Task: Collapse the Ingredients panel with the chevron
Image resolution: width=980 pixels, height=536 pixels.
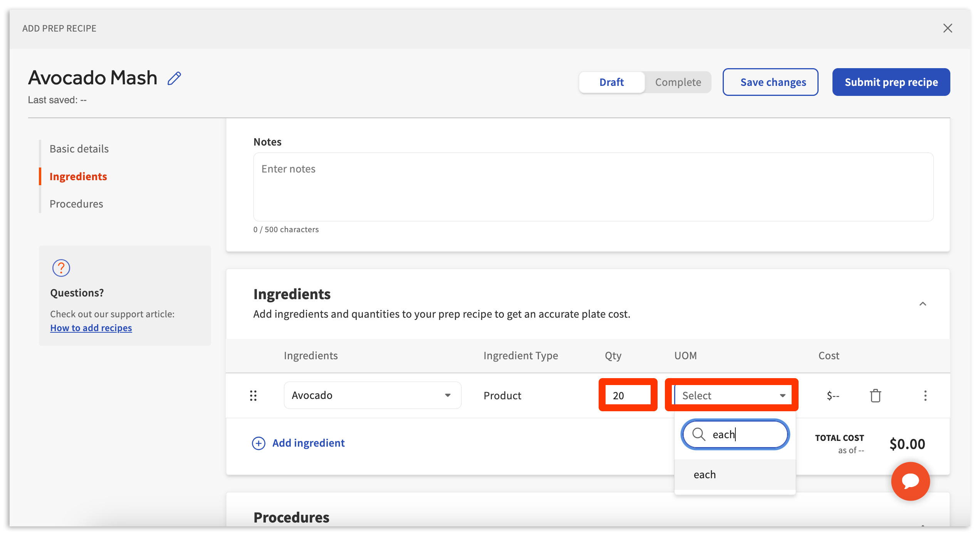Action: [923, 304]
